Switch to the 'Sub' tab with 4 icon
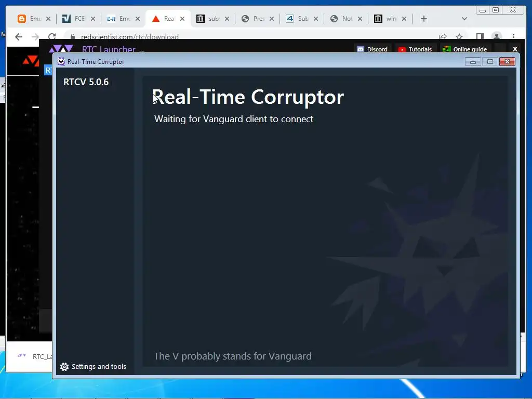The image size is (532, 399). click(298, 19)
